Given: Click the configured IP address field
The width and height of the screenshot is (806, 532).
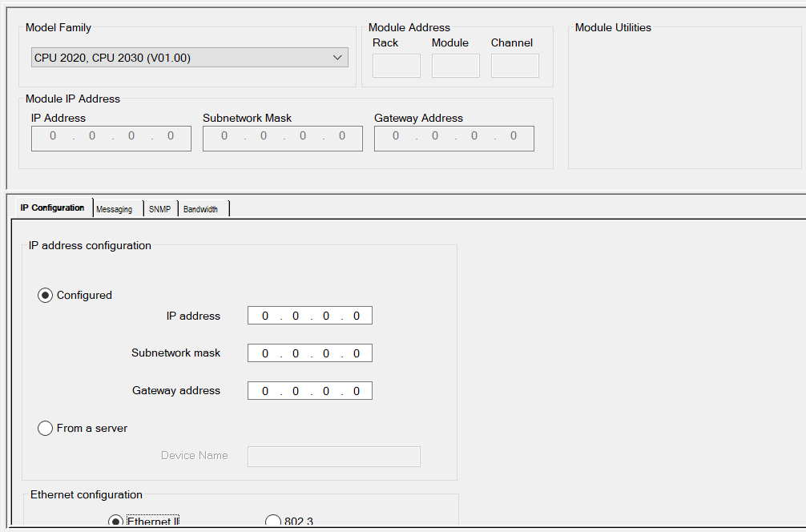Looking at the screenshot, I should 309,316.
